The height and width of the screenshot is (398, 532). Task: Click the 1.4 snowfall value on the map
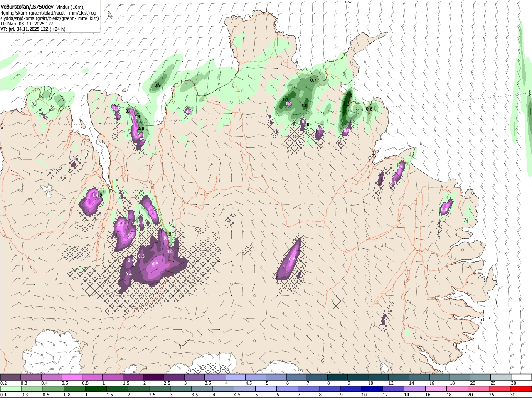click(x=94, y=195)
